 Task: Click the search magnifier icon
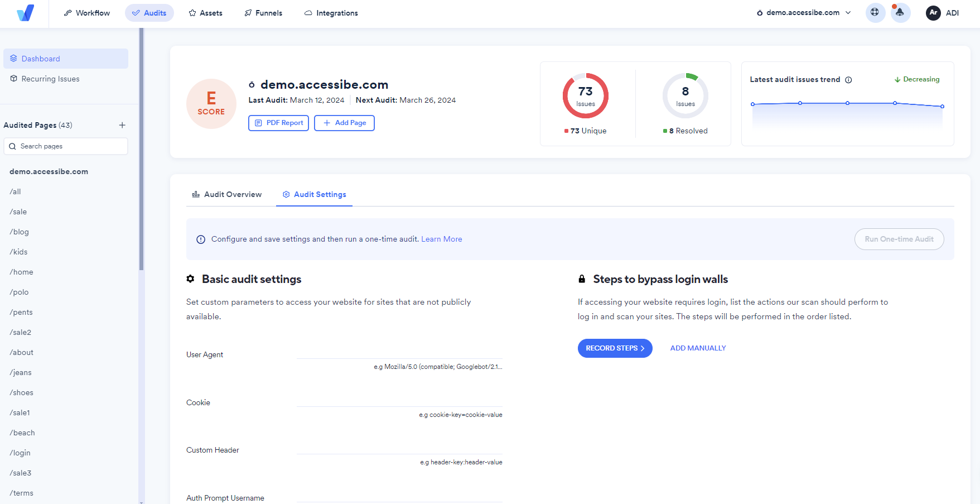pyautogui.click(x=13, y=146)
